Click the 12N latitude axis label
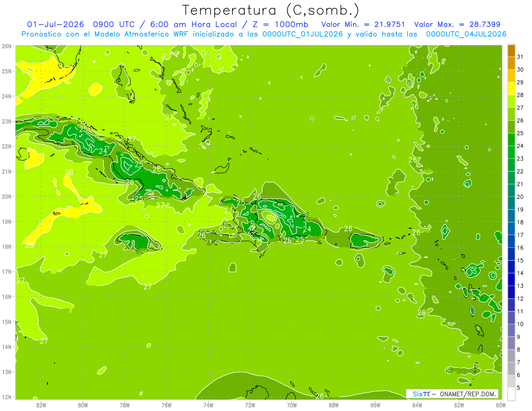 [x=7, y=397]
